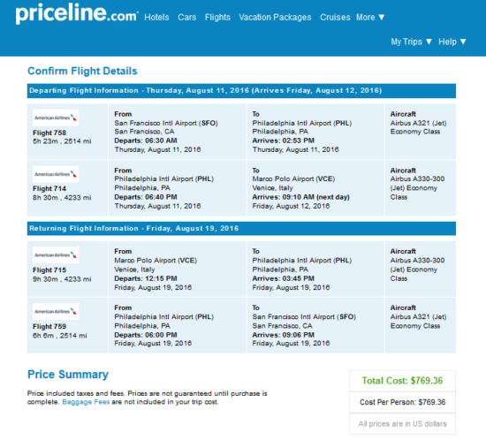486x448 pixels.
Task: Click American Airlines logo for Flight 714
Action: tap(56, 174)
